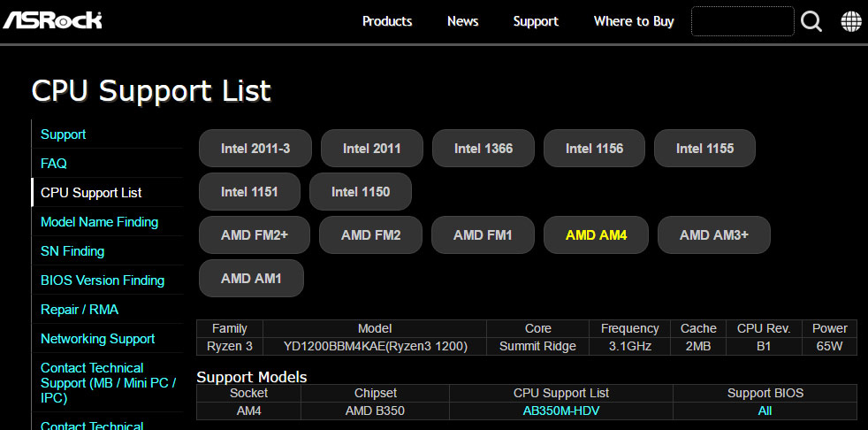Screen dimensions: 868x430
Task: Click the All support BIOS link
Action: [x=765, y=411]
